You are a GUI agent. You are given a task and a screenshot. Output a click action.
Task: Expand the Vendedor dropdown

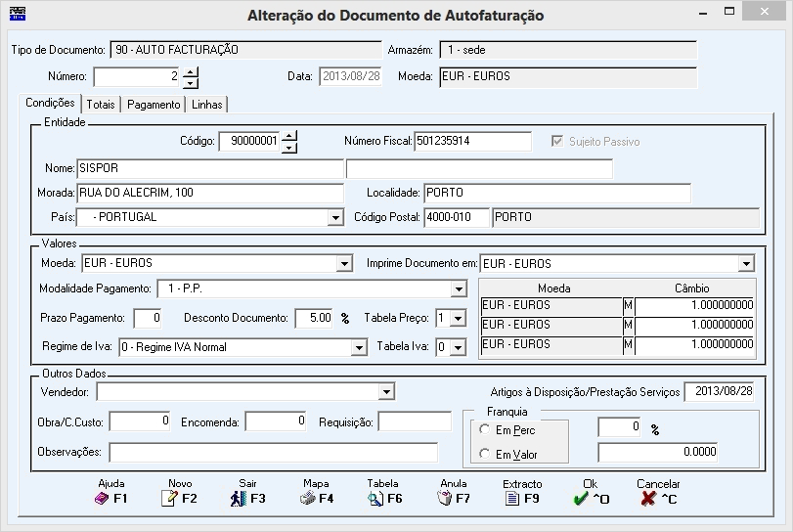point(386,391)
